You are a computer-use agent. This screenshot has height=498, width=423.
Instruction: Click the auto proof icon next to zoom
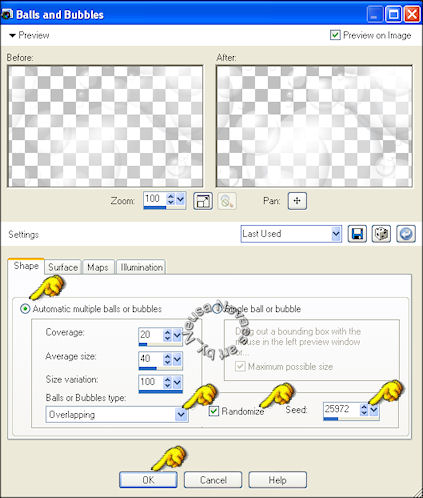[x=227, y=201]
